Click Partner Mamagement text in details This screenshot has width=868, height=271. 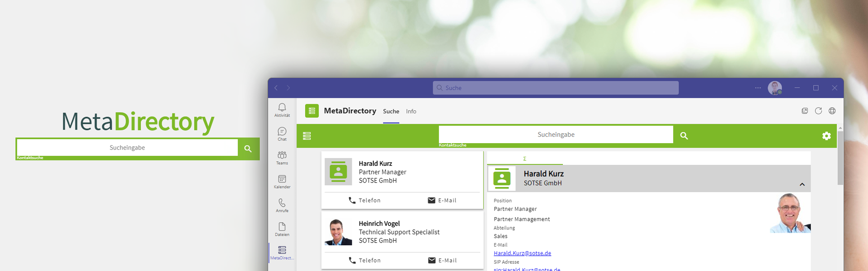(x=522, y=219)
